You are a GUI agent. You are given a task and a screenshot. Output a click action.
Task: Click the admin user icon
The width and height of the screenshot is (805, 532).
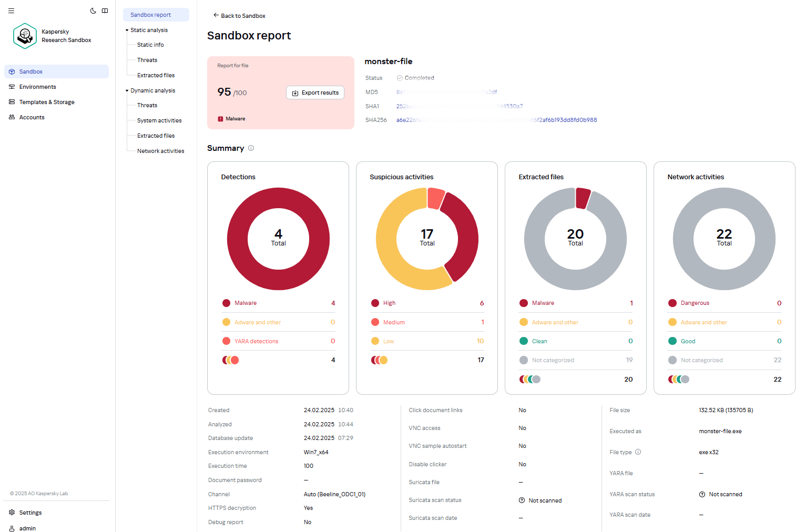[x=12, y=528]
